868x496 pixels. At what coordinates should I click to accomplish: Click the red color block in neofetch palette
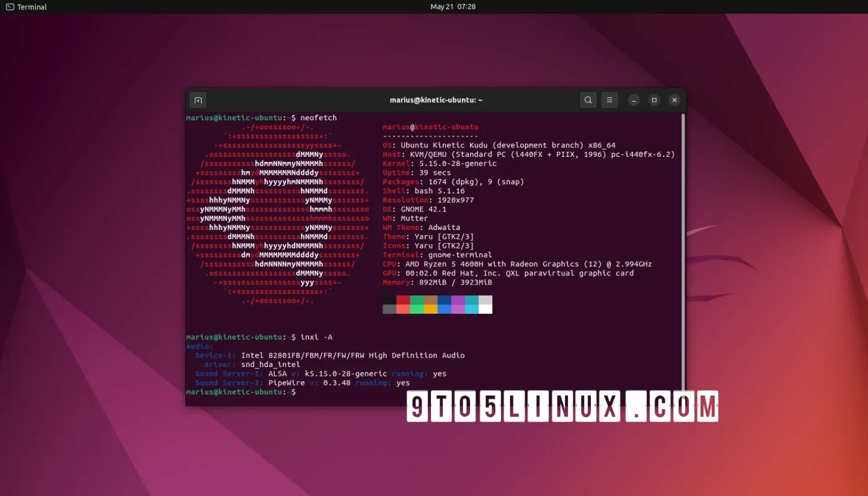403,300
